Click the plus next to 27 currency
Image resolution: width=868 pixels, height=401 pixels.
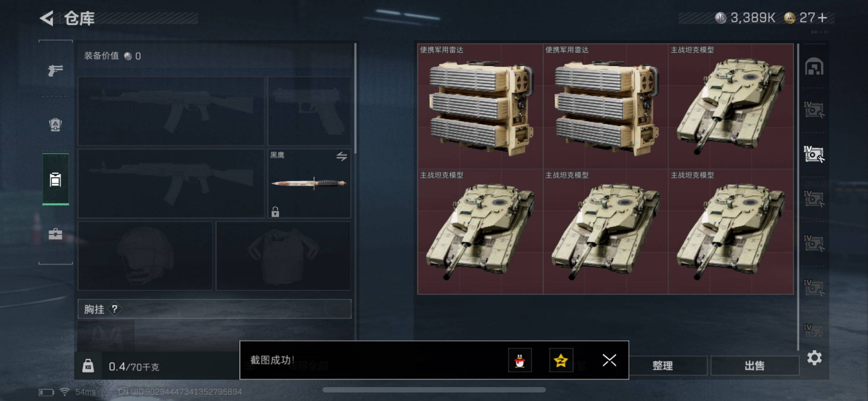[x=822, y=18]
